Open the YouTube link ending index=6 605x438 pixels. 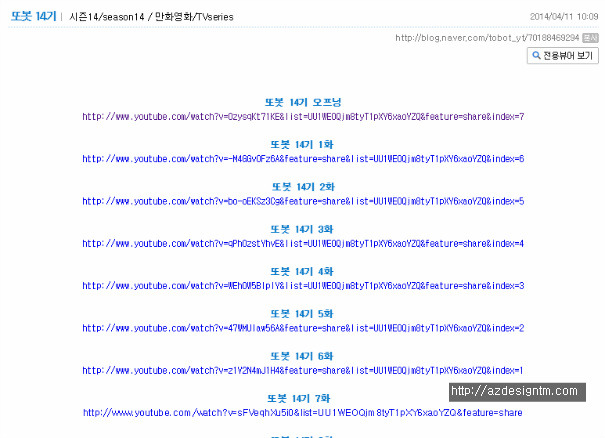click(x=303, y=159)
